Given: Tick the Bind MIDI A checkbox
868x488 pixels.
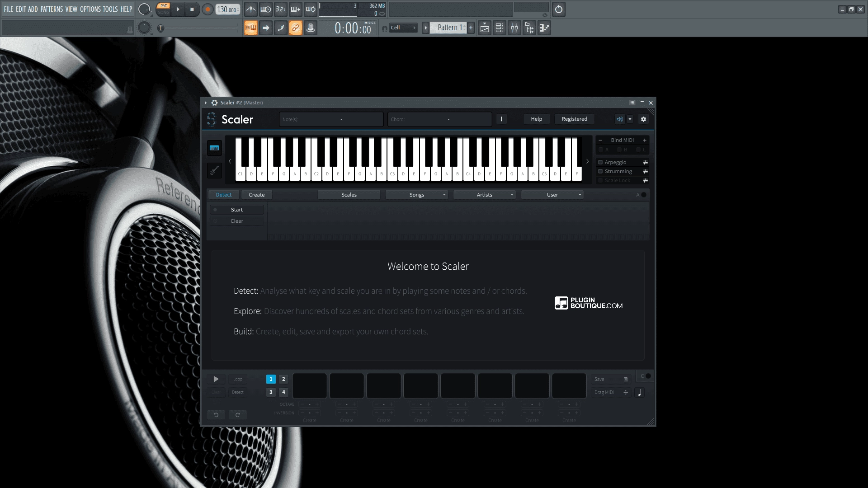Looking at the screenshot, I should point(601,150).
